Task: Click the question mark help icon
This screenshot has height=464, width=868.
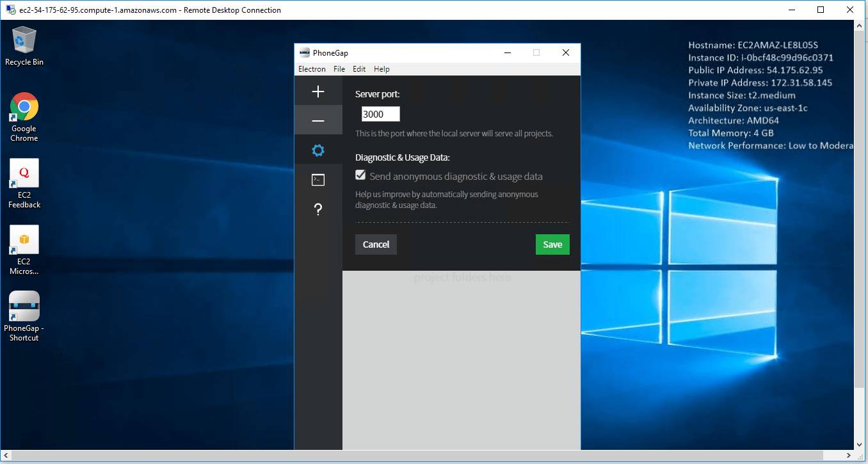Action: 318,209
